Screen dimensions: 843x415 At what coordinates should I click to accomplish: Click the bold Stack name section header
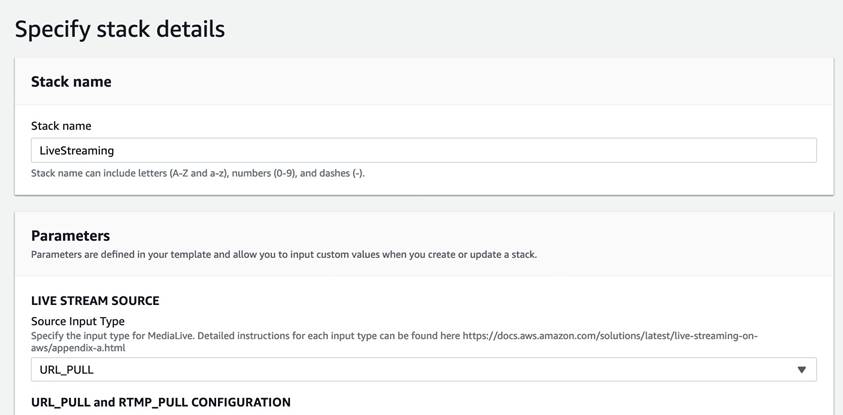(x=71, y=82)
